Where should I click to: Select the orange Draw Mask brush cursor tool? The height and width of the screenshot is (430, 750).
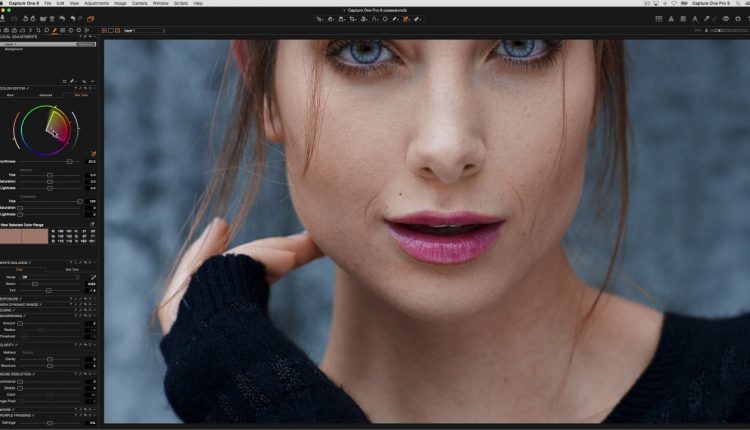point(406,19)
